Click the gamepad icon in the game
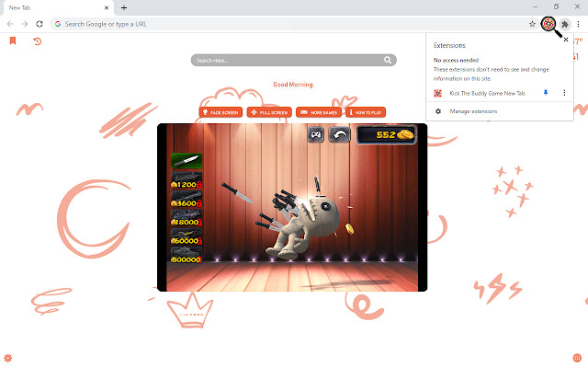This screenshot has width=588, height=368. 316,134
